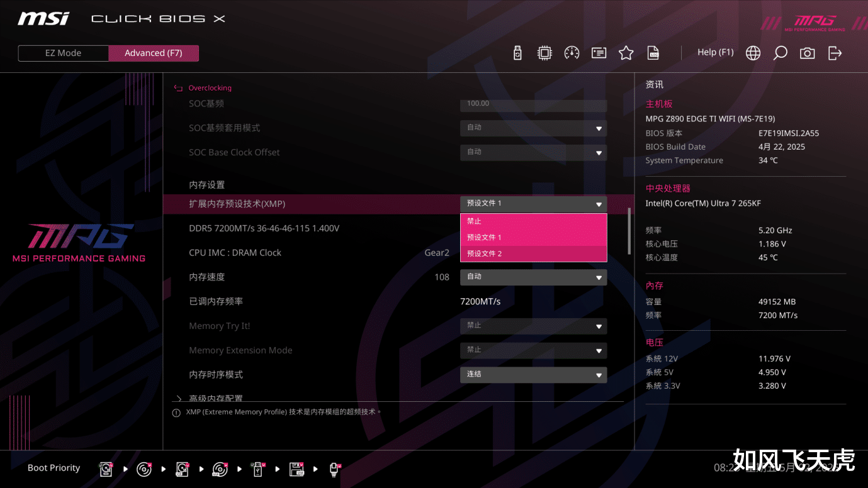Screen dimensions: 868x488
Task: Open the SOC基频套用模式 dropdown
Action: click(x=534, y=128)
